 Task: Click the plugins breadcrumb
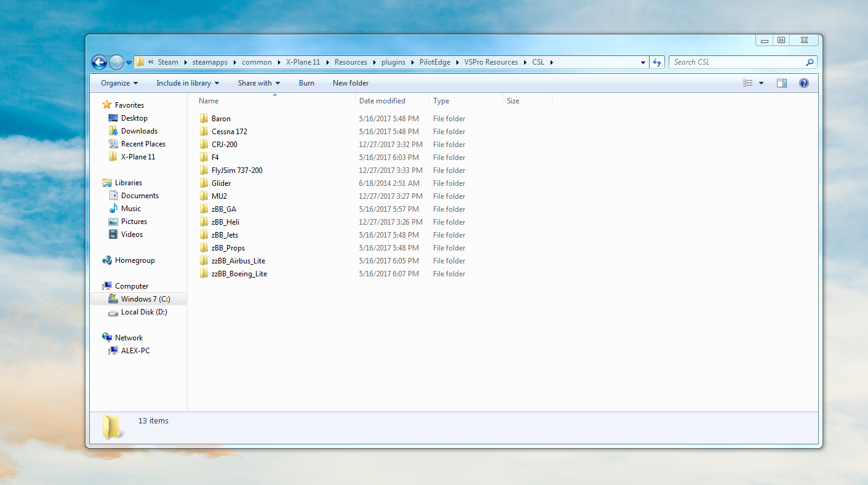(x=393, y=62)
